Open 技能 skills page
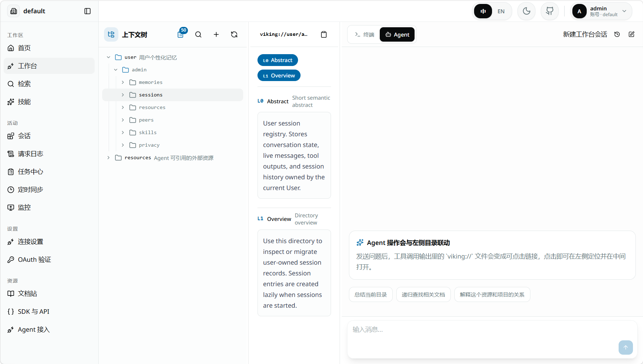The image size is (643, 364). 49,102
